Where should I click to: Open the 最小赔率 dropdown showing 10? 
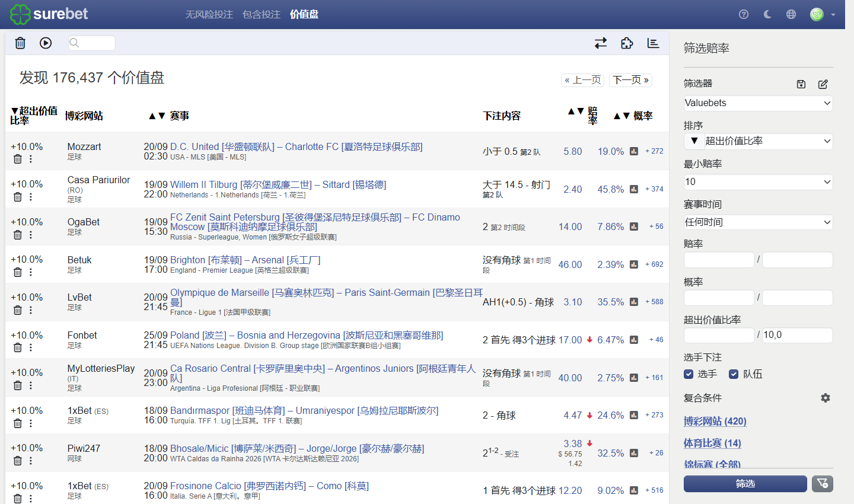[759, 182]
